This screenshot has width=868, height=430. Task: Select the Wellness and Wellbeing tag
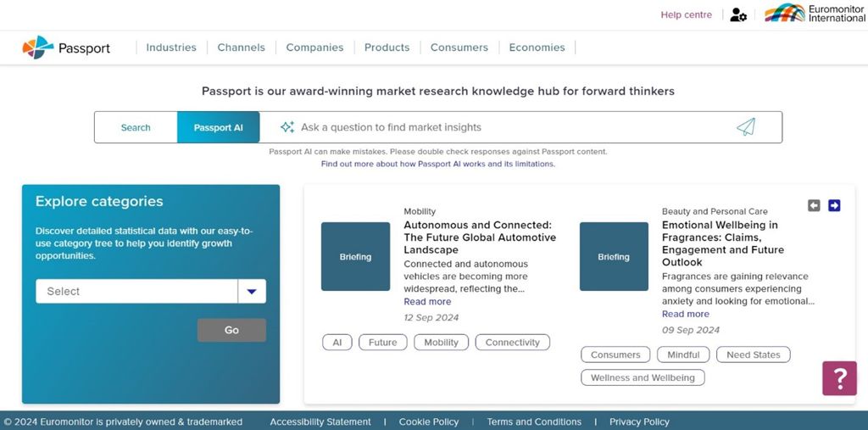coord(643,378)
